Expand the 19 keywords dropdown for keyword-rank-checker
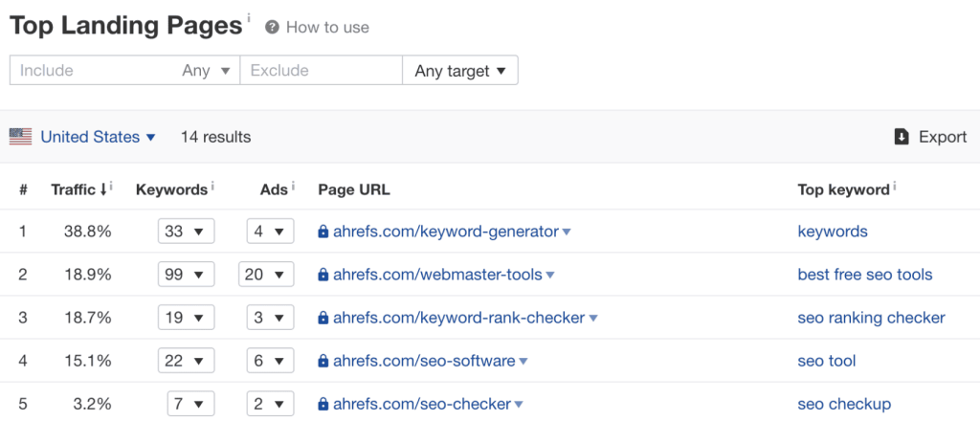 (x=186, y=318)
